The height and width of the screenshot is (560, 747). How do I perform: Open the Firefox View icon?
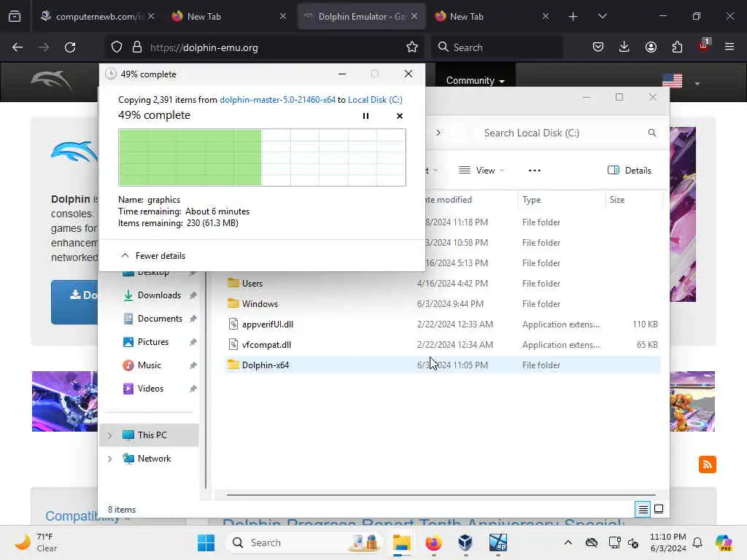(15, 17)
